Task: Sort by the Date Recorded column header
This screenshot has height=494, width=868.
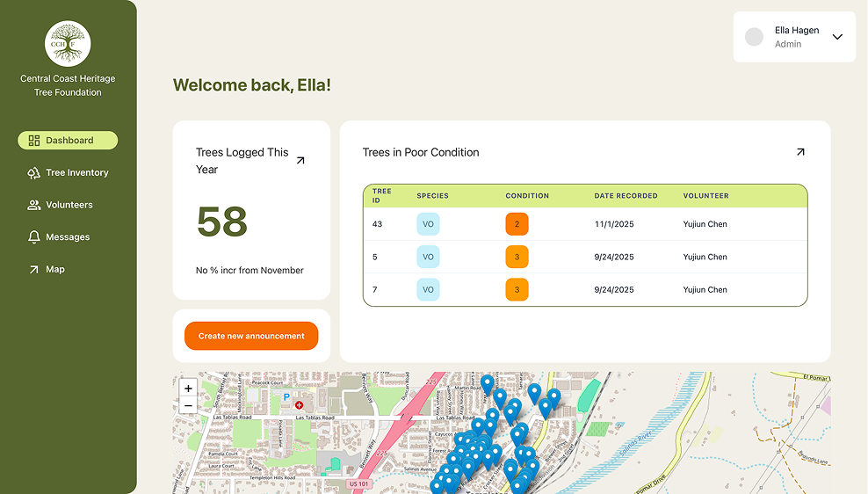Action: click(626, 196)
